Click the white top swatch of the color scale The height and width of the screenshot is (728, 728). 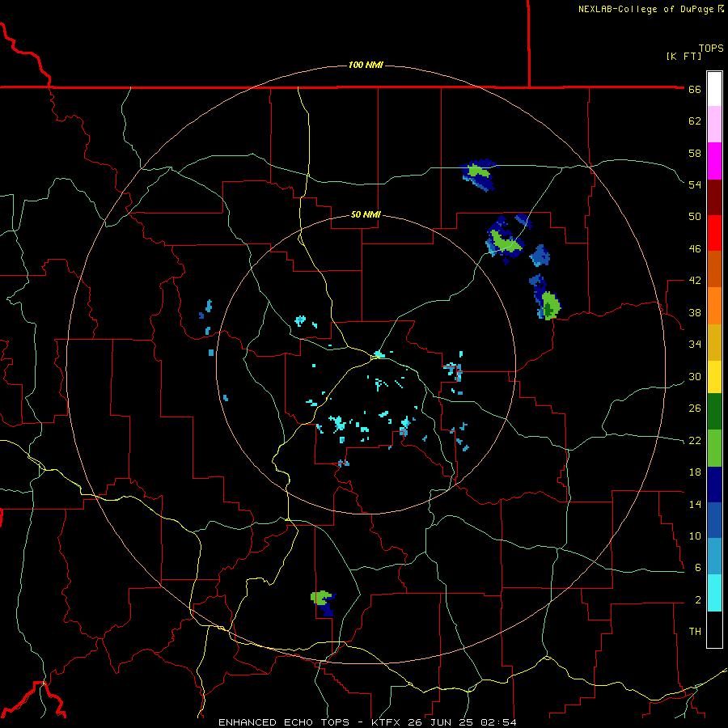coord(714,89)
